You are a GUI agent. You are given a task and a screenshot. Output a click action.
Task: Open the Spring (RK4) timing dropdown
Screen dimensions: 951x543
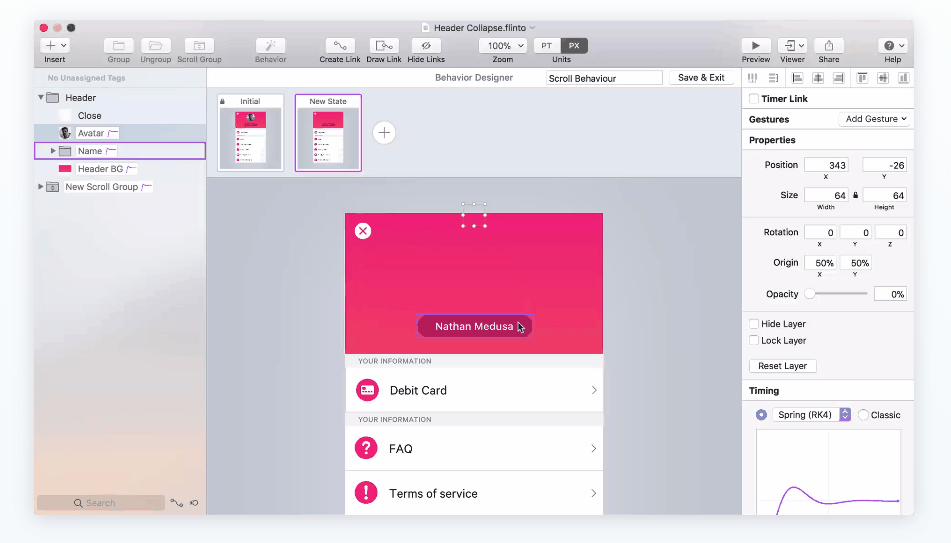(x=810, y=415)
